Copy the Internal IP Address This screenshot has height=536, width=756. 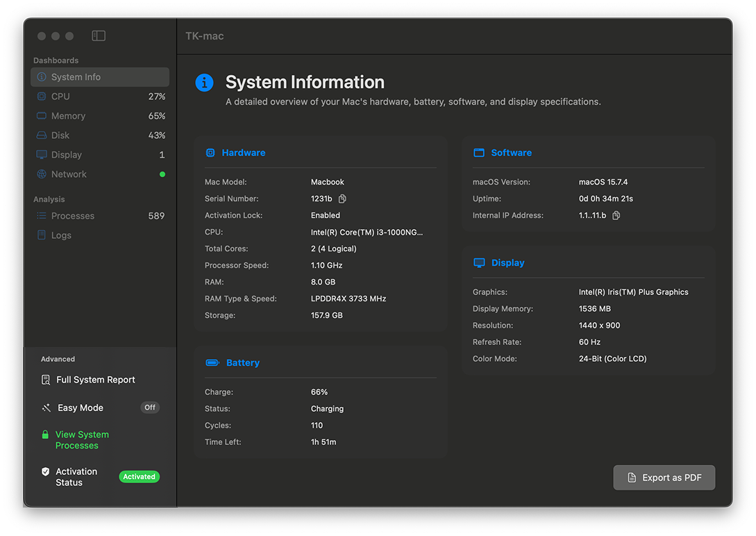(617, 215)
